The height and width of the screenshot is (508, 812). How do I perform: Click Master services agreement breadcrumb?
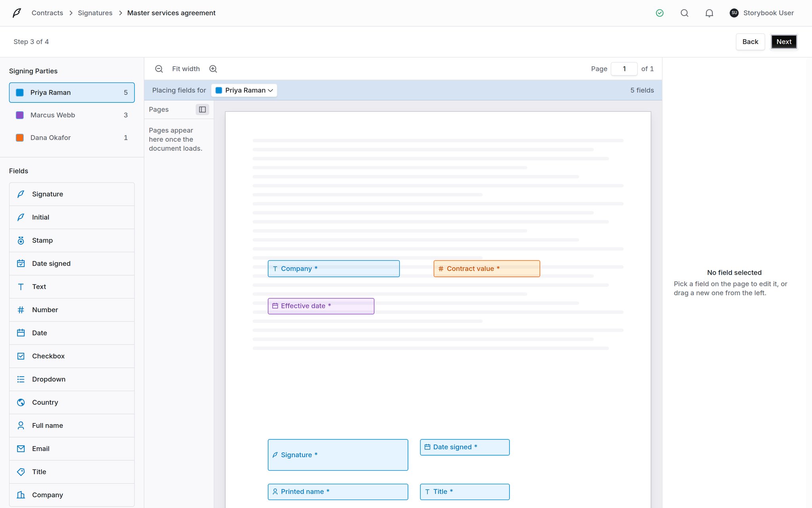coord(171,13)
